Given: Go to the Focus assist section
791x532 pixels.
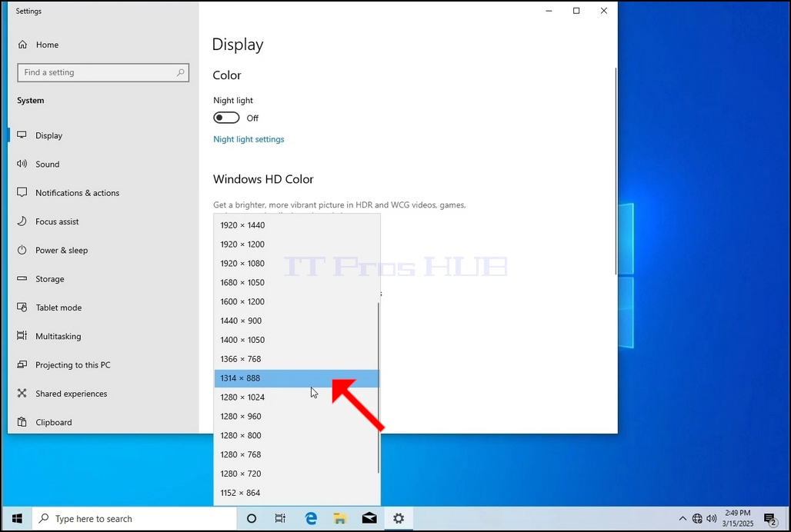Looking at the screenshot, I should (57, 221).
